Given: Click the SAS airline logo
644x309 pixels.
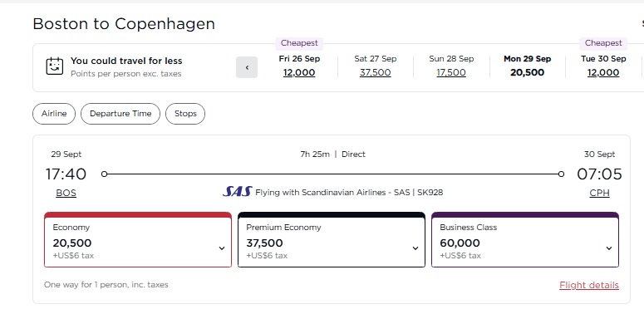Looking at the screenshot, I should tap(237, 192).
